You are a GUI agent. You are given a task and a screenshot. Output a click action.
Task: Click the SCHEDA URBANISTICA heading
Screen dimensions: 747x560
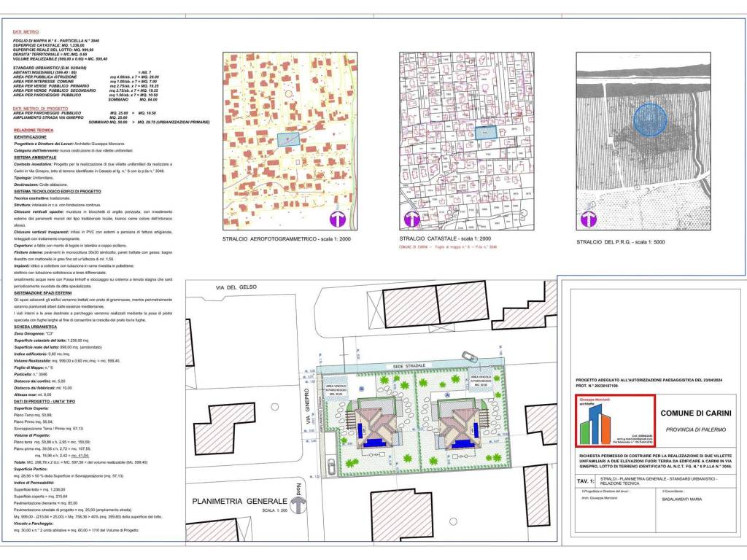pos(36,327)
